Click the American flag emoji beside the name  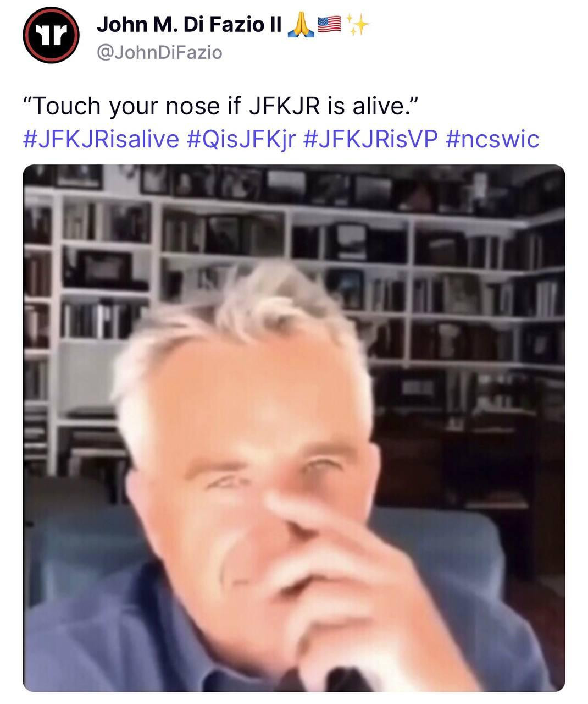point(330,25)
